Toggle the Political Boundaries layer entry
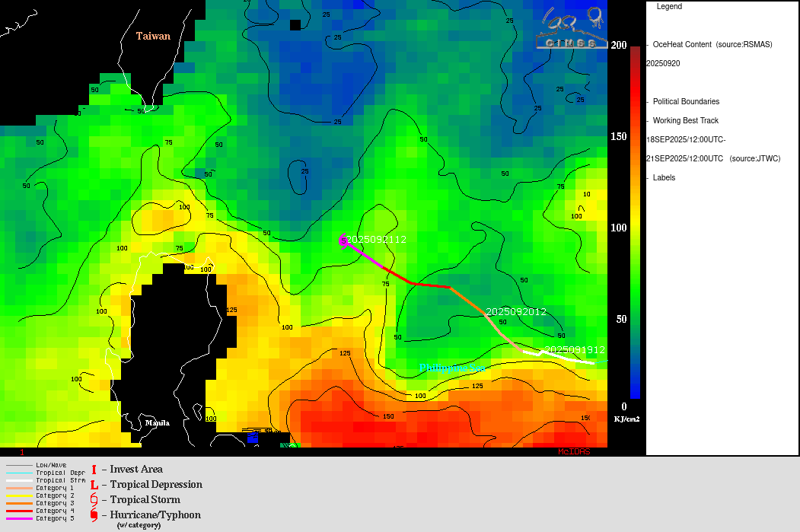The image size is (800, 532). 685,102
